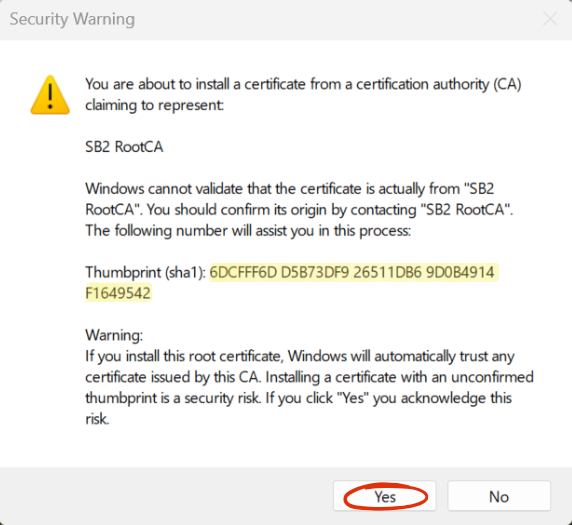Click the highlighted thumbprint 6DCFFF6D D5B73DF9

[x=279, y=272]
